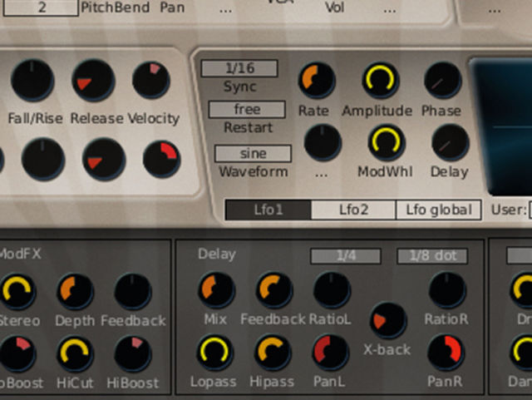The image size is (532, 400).
Task: Click the Vol label at top
Action: click(x=334, y=7)
